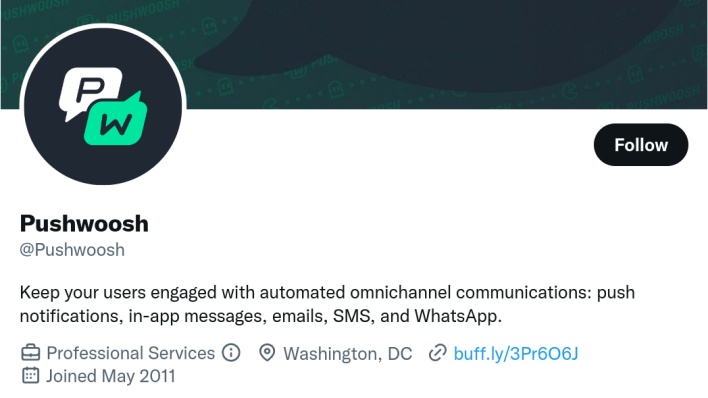This screenshot has height=398, width=708.
Task: Click the word WhatsApp in the bio
Action: click(457, 316)
